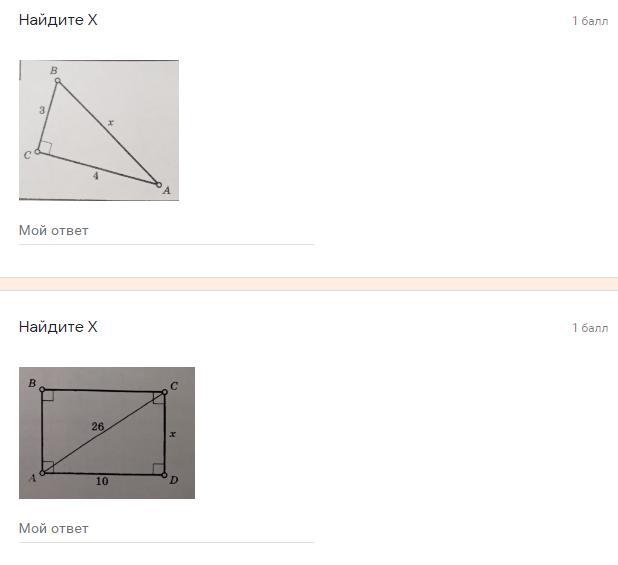The image size is (618, 565).
Task: Open the right triangle ABC image
Action: click(99, 130)
